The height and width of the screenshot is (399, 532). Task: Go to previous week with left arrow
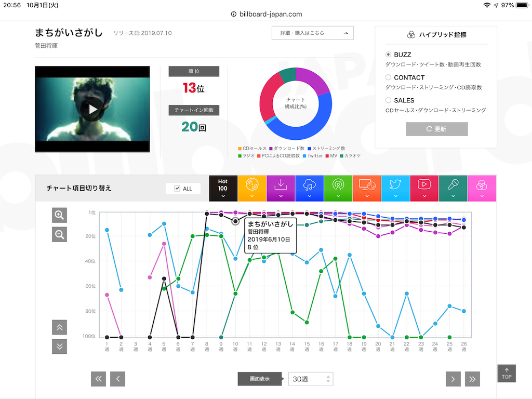[x=118, y=379]
